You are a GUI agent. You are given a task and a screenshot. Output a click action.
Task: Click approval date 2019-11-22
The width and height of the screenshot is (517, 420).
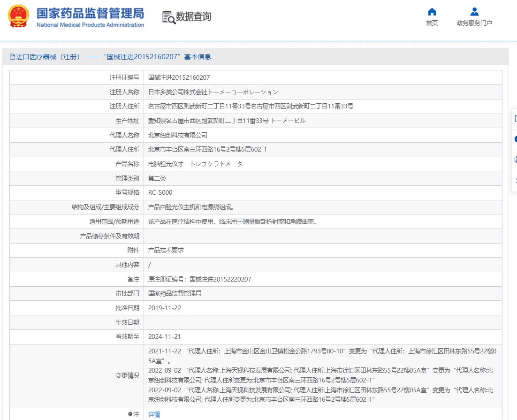coord(165,308)
